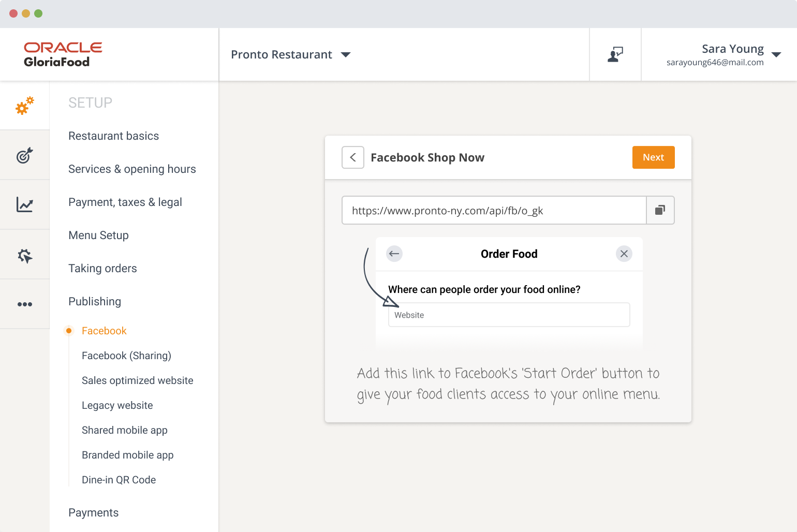Click the Next button
797x532 pixels.
tap(653, 157)
